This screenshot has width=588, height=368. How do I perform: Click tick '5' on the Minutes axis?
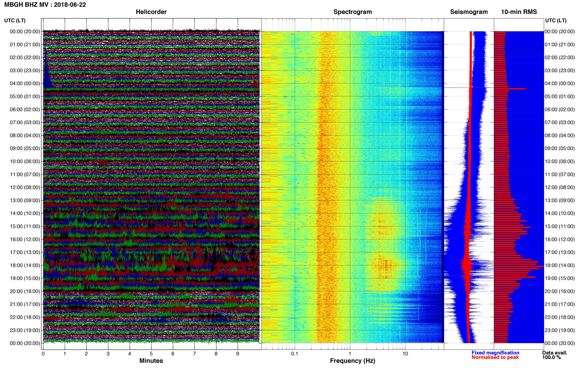click(151, 354)
